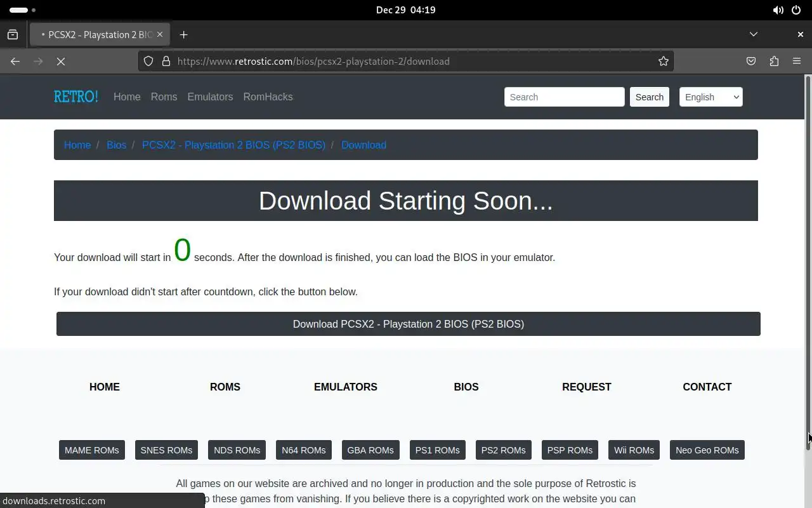Click Download PCSX2 - Playstation 2 BIOS button
This screenshot has height=508, width=812.
point(409,324)
